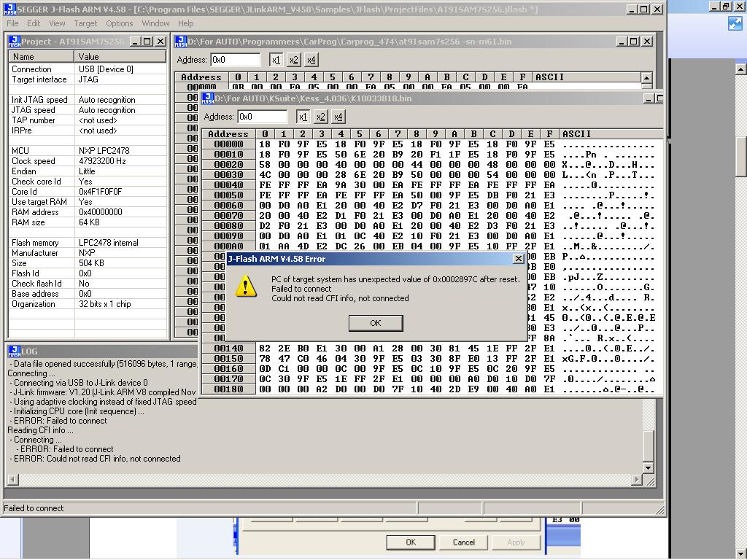Click LOG horizontal scroll right arrow
This screenshot has height=560, width=747.
click(637, 480)
